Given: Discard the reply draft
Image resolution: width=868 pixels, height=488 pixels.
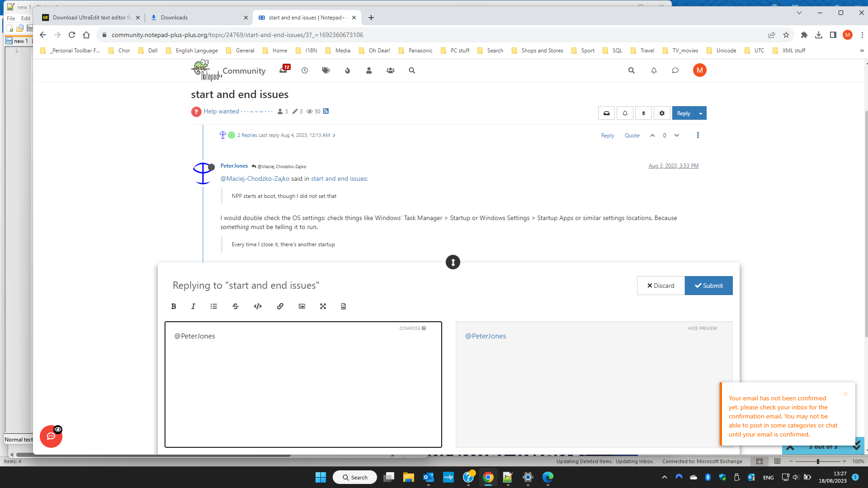Looking at the screenshot, I should pos(660,286).
